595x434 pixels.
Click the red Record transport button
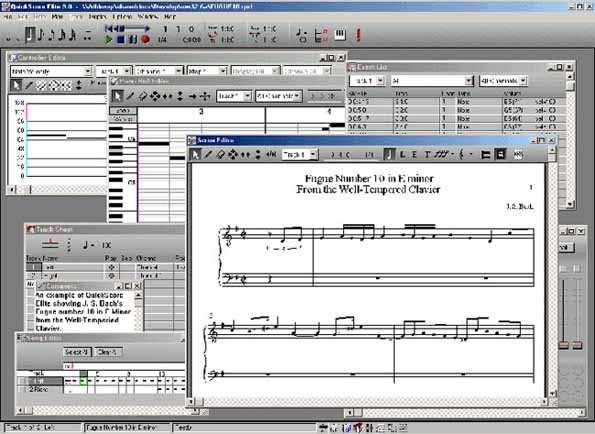tap(145, 39)
